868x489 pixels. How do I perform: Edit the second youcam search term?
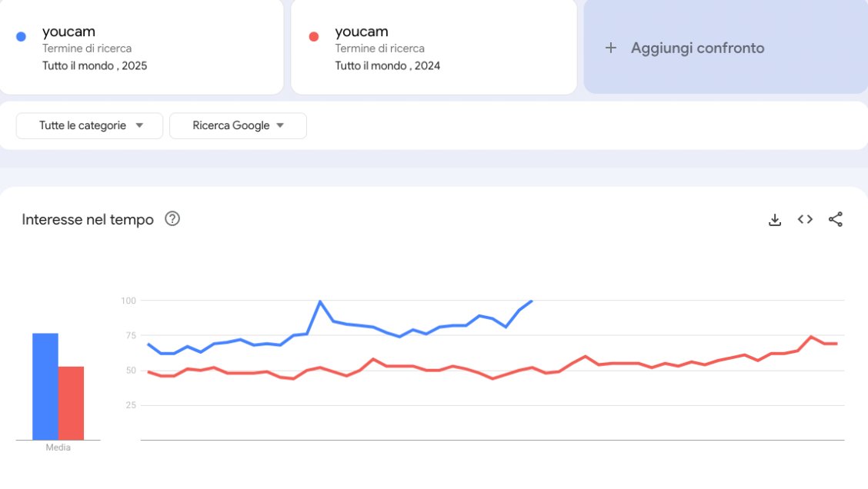click(x=362, y=32)
